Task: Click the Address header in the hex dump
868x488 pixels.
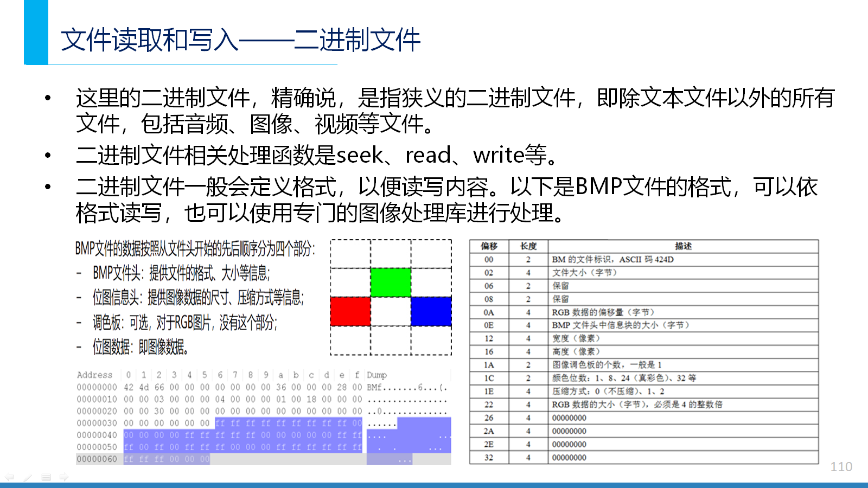Action: (94, 375)
